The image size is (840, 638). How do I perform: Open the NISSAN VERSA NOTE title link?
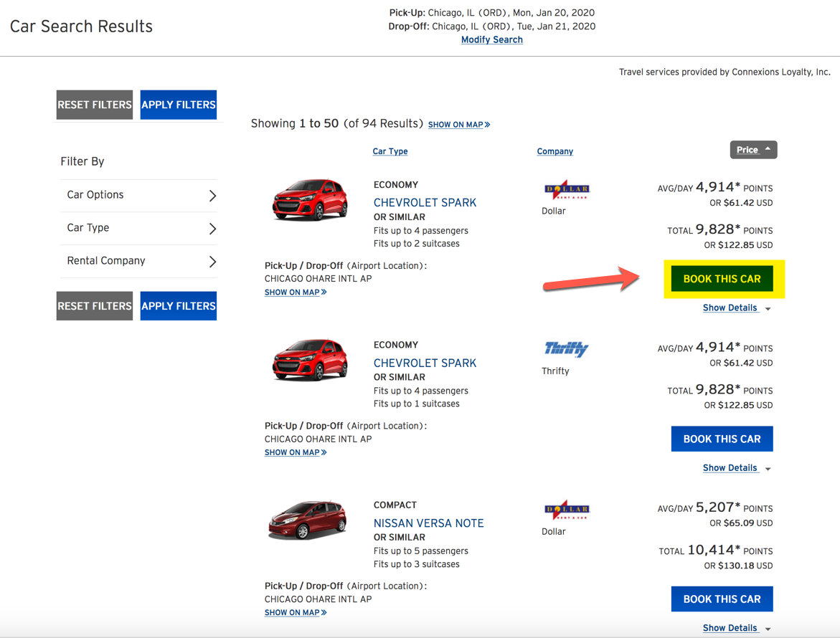point(428,523)
